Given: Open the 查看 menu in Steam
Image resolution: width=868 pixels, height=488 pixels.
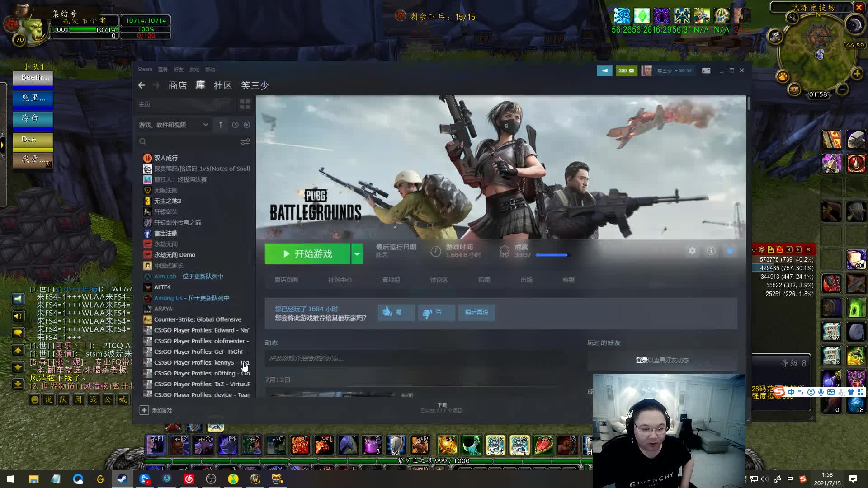Looking at the screenshot, I should point(163,70).
